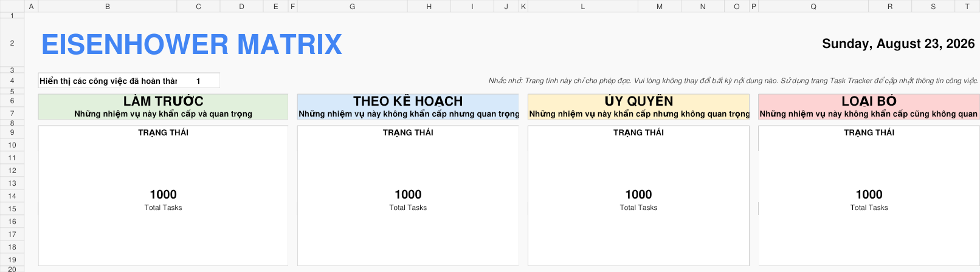980x272 pixels.
Task: Click TRẠNG THÁI under ỦY QUYỀN
Action: tap(638, 132)
